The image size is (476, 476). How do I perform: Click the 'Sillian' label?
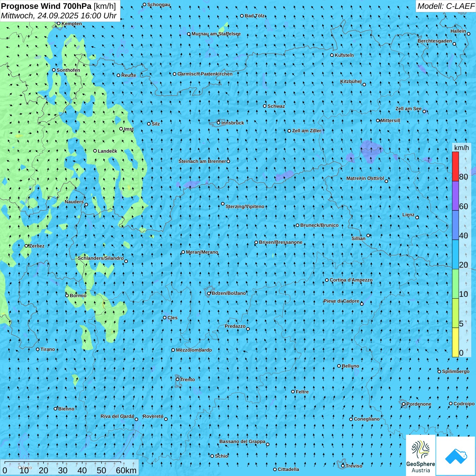click(358, 238)
